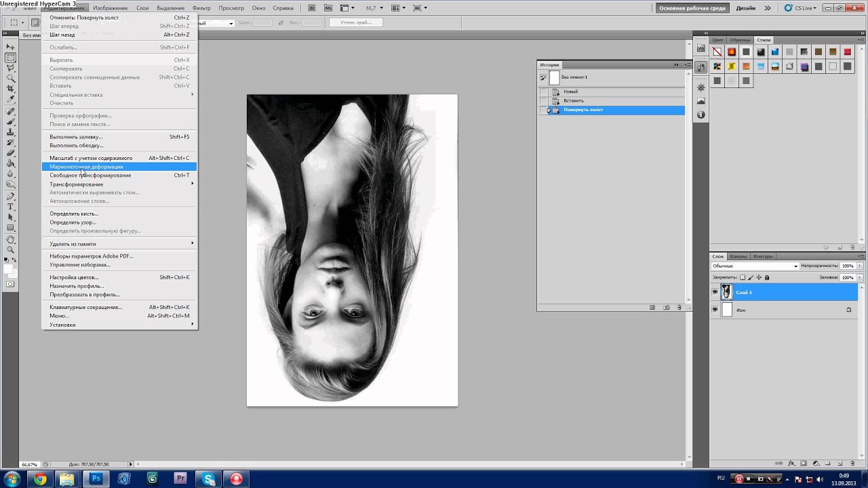868x488 pixels.
Task: Click the Без имени-1 history snapshot thumbnail
Action: point(554,77)
